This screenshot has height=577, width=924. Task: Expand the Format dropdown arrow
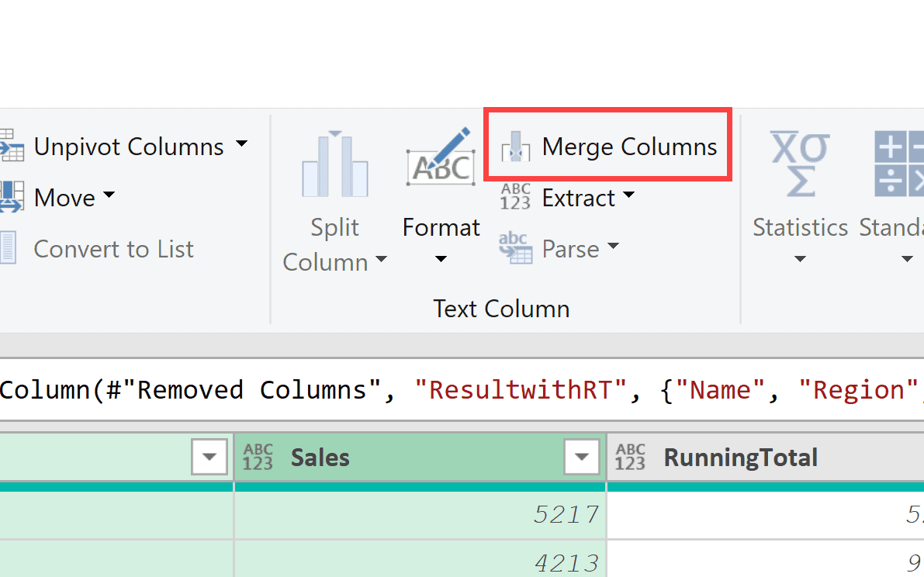point(441,259)
